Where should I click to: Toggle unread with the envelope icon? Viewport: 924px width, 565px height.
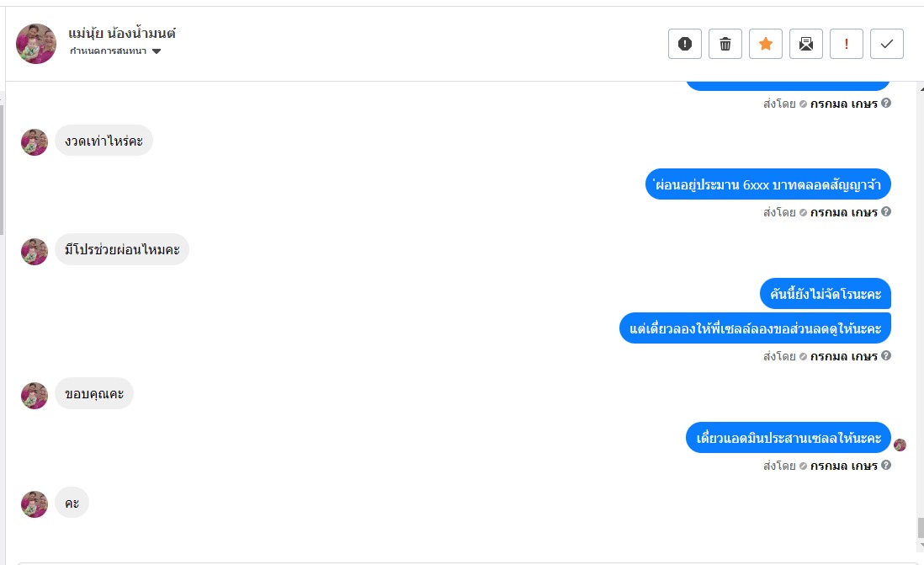click(805, 44)
